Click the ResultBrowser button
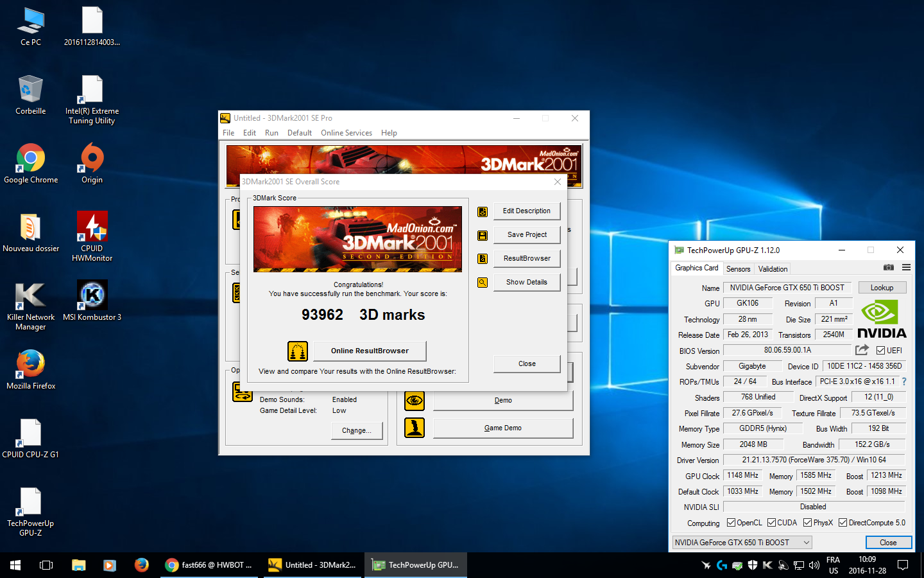This screenshot has height=578, width=924. tap(527, 259)
